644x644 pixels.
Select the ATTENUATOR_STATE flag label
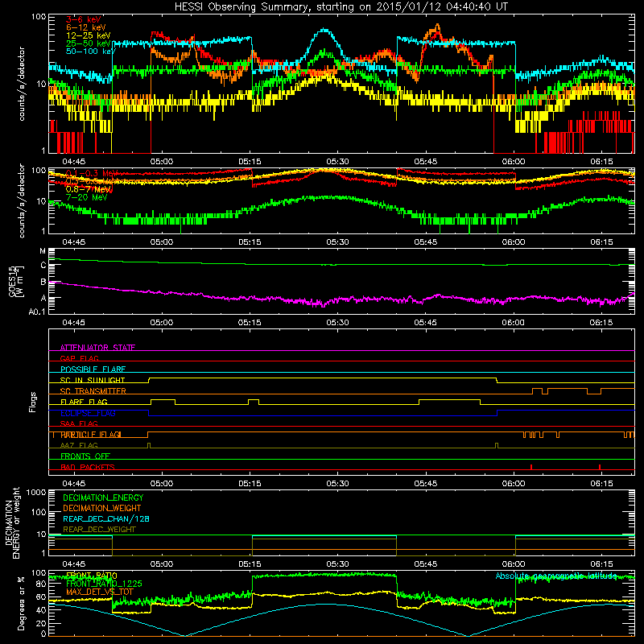[97, 348]
